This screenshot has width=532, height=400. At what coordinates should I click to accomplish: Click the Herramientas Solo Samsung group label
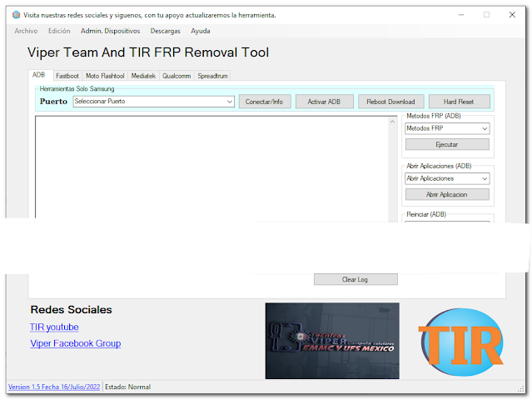(77, 88)
